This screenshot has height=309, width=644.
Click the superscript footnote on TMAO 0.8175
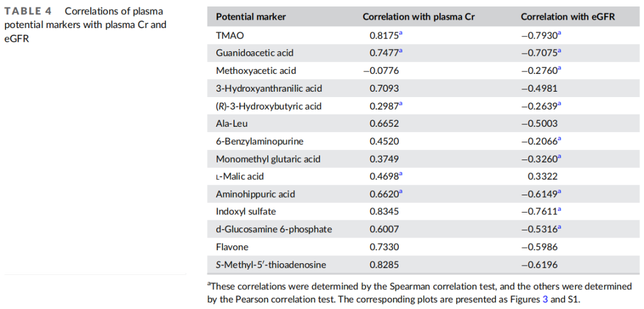pyautogui.click(x=401, y=33)
